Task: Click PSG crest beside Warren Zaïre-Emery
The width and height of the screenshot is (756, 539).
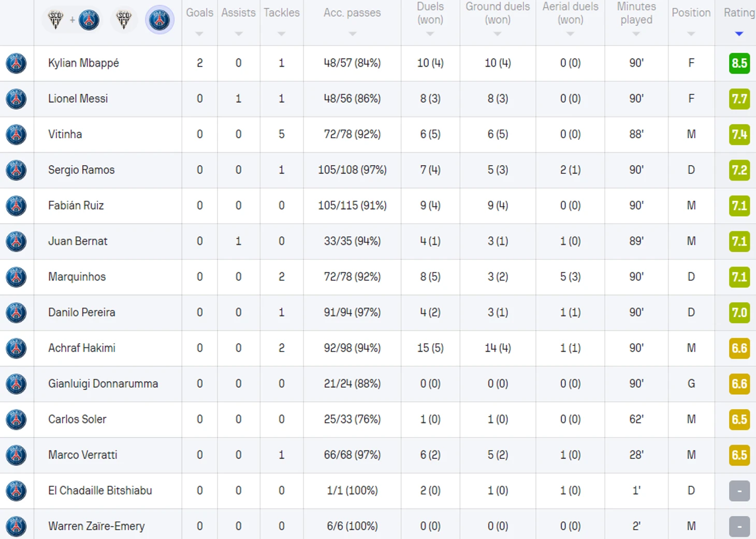Action: point(16,526)
